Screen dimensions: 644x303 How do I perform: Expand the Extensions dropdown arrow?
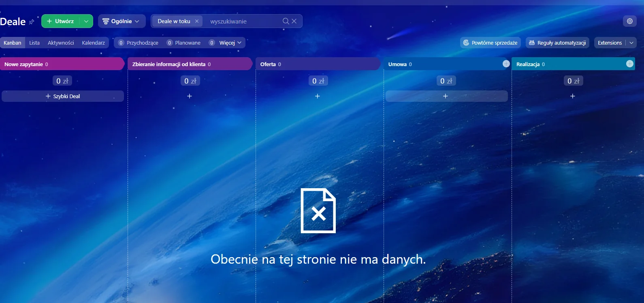[x=631, y=43]
